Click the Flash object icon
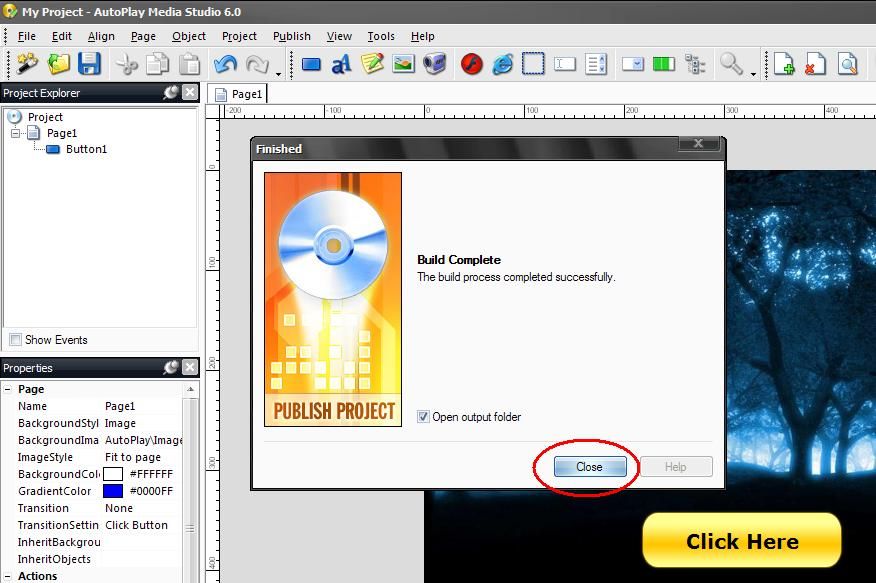This screenshot has height=583, width=876. [472, 64]
